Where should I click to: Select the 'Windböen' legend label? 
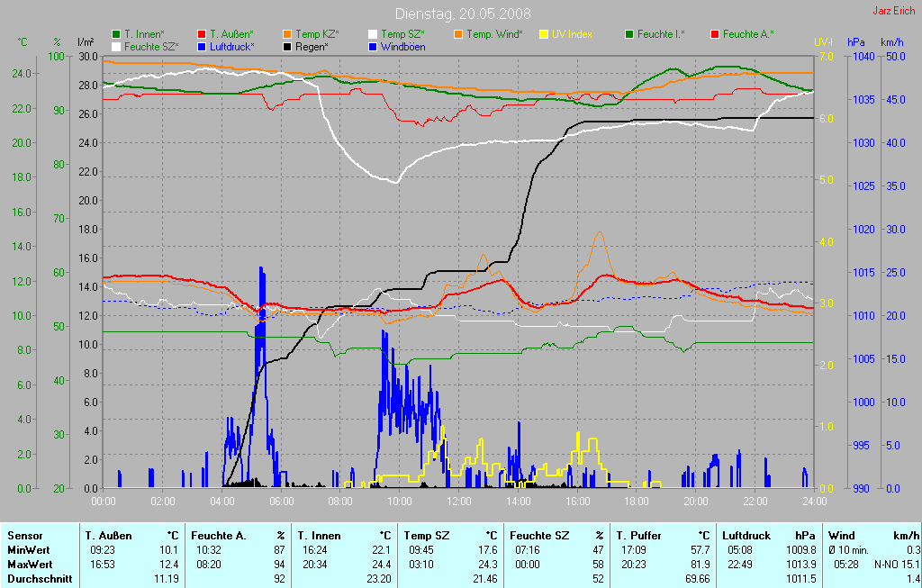point(402,47)
